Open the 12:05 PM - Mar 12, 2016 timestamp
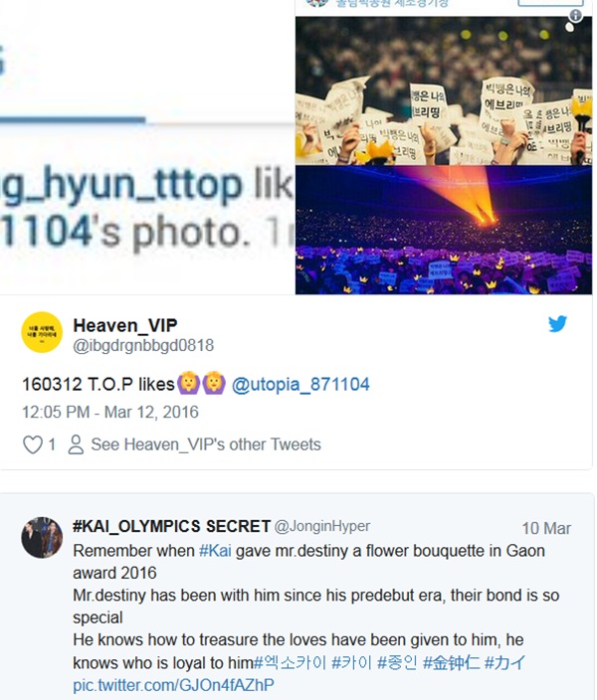The image size is (597, 700). [110, 412]
